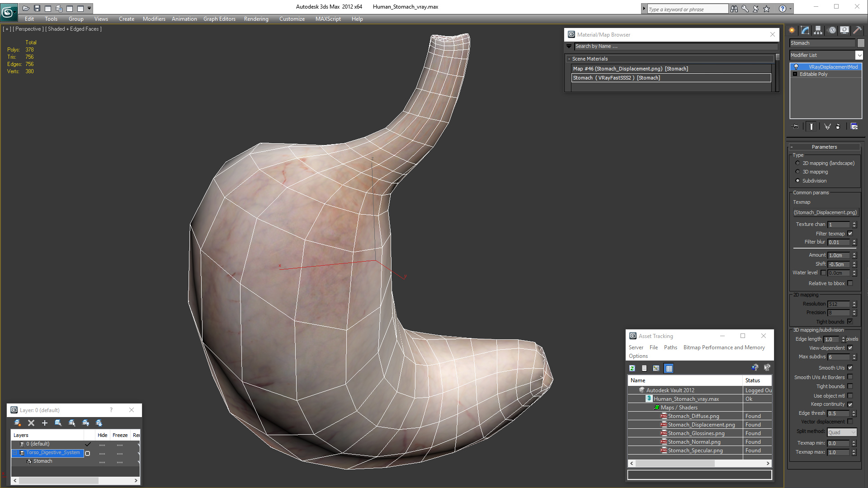Open Quick Access Toolbar customize dropdown
Screen dimensions: 868x488
(90, 8)
